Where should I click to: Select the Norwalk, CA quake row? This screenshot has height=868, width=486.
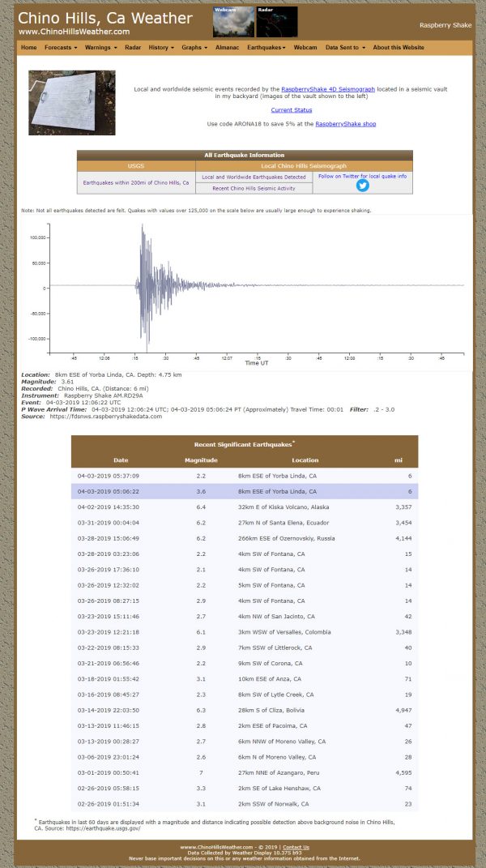[245, 804]
